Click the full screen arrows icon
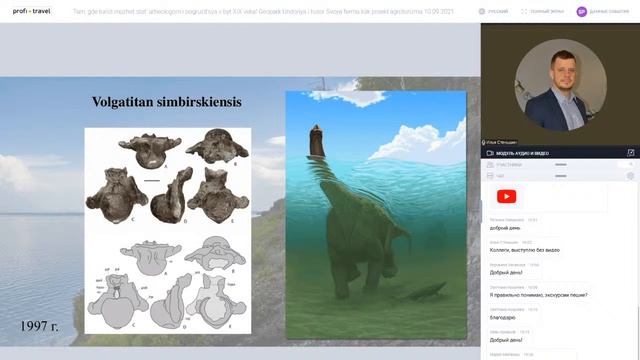The height and width of the screenshot is (360, 640). tap(524, 11)
